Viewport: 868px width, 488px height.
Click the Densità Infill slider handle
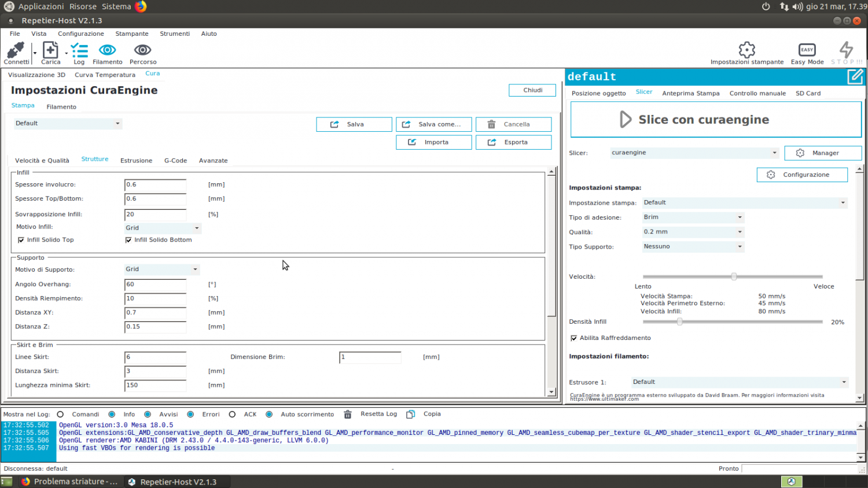[680, 321]
